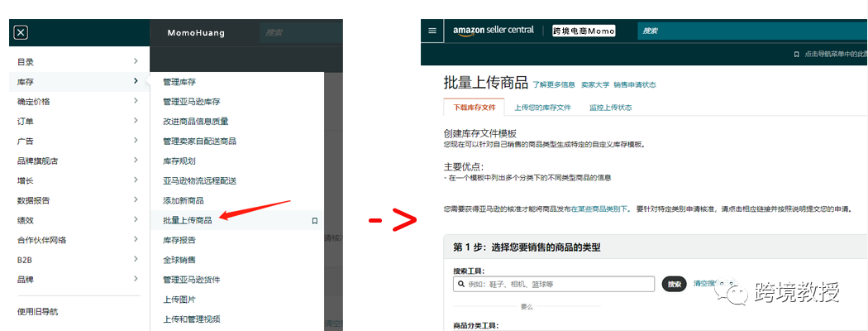868x331 pixels.
Task: Click the bookmark icon in the notification bar
Action: (x=796, y=55)
